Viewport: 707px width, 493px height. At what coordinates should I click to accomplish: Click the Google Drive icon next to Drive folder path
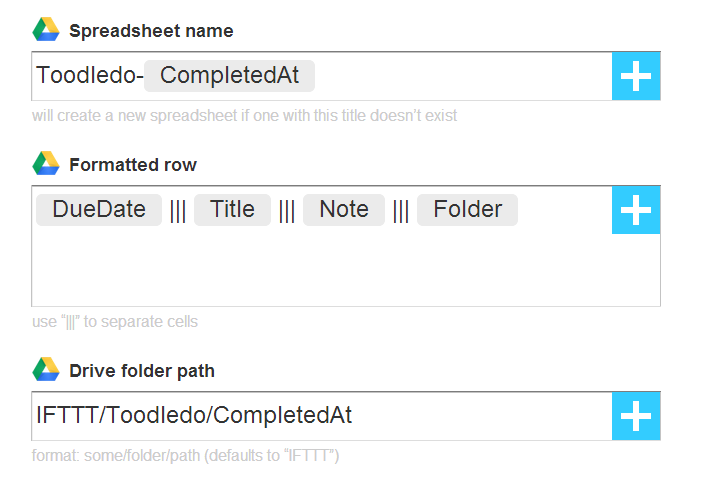[x=46, y=369]
